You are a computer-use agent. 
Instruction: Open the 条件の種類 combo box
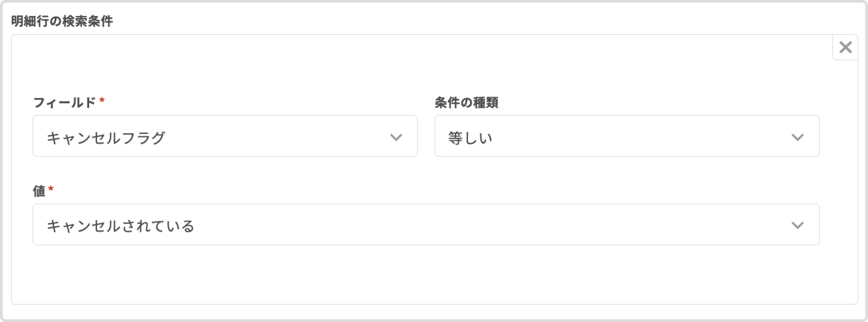coord(627,136)
